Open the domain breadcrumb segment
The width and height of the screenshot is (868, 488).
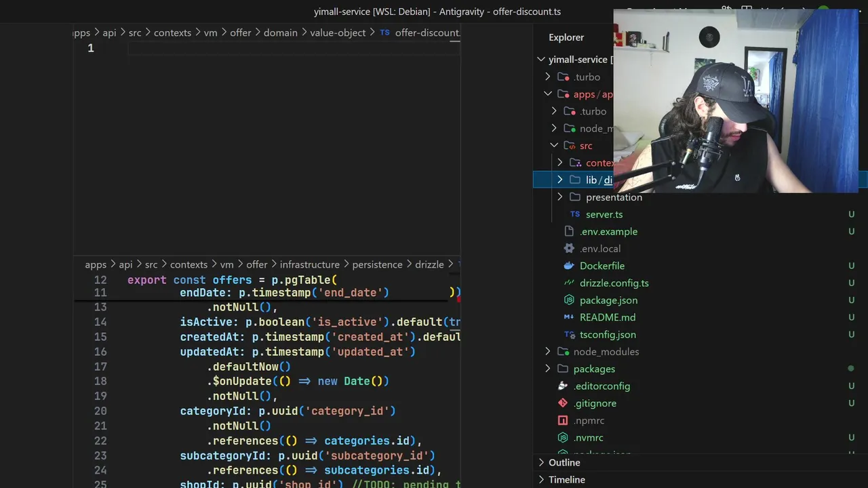point(280,33)
